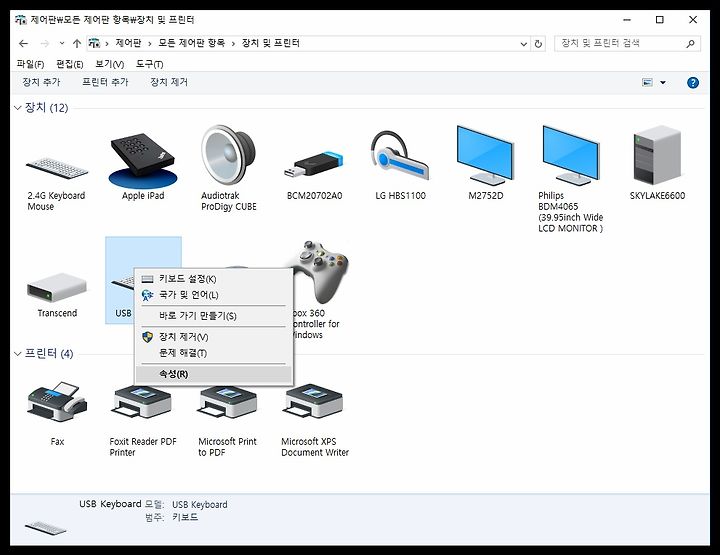Click the search magnifier icon
Image resolution: width=720 pixels, height=555 pixels.
point(690,44)
